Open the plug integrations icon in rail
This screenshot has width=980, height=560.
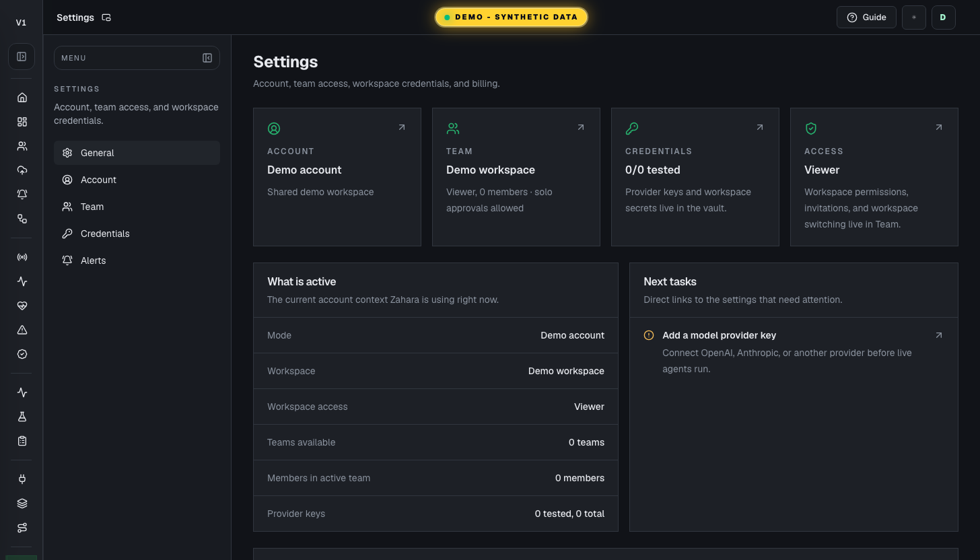pos(22,479)
